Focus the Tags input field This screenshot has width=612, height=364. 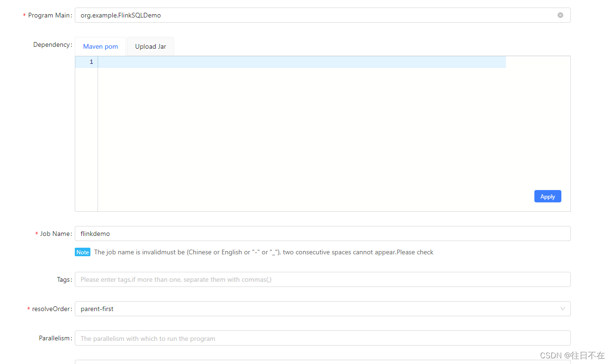[322, 279]
